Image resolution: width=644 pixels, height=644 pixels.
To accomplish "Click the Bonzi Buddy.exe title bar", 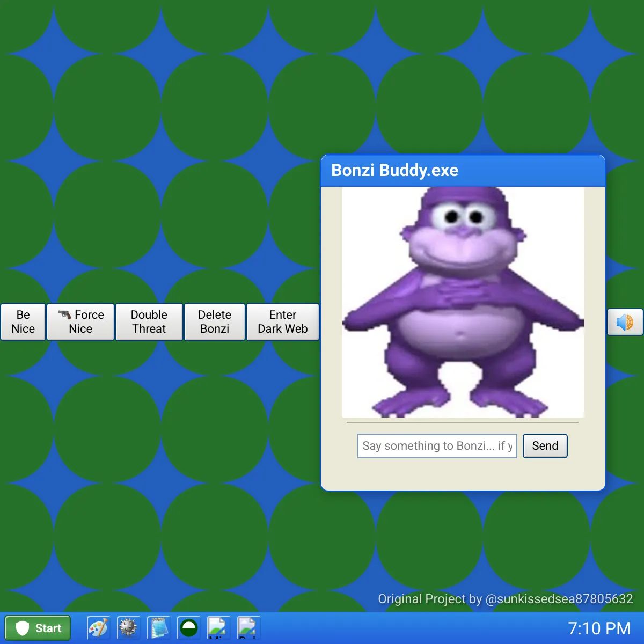I will click(463, 171).
